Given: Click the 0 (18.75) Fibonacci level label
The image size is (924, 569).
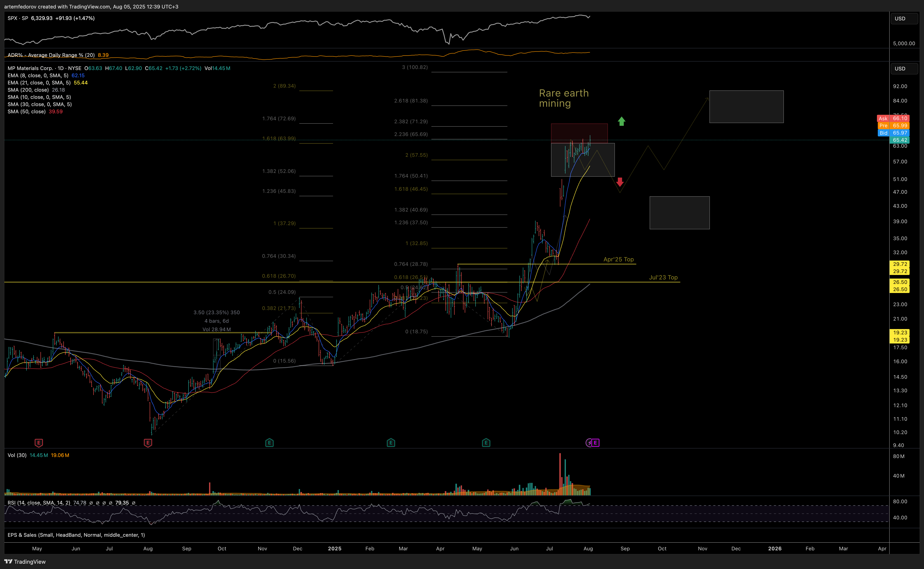Looking at the screenshot, I should [416, 332].
